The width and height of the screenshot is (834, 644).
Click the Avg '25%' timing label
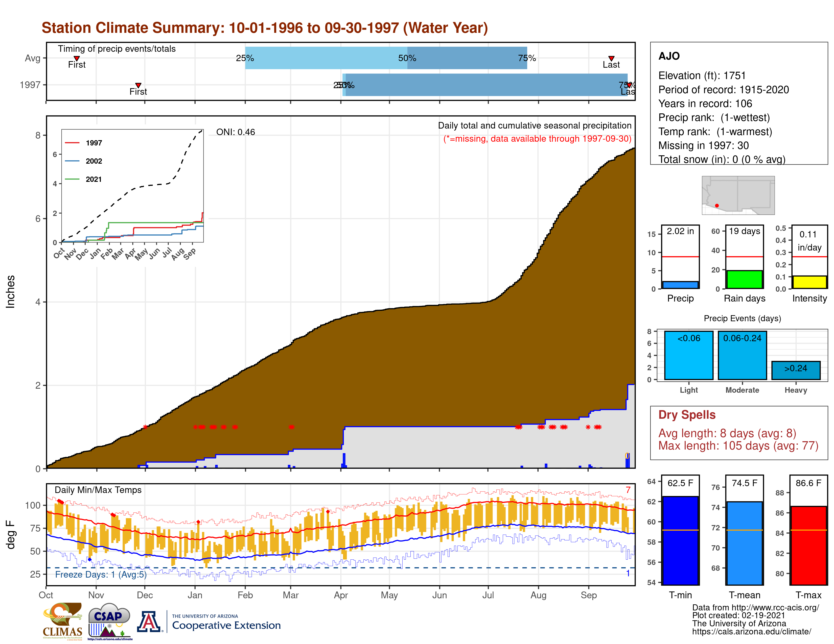click(245, 58)
